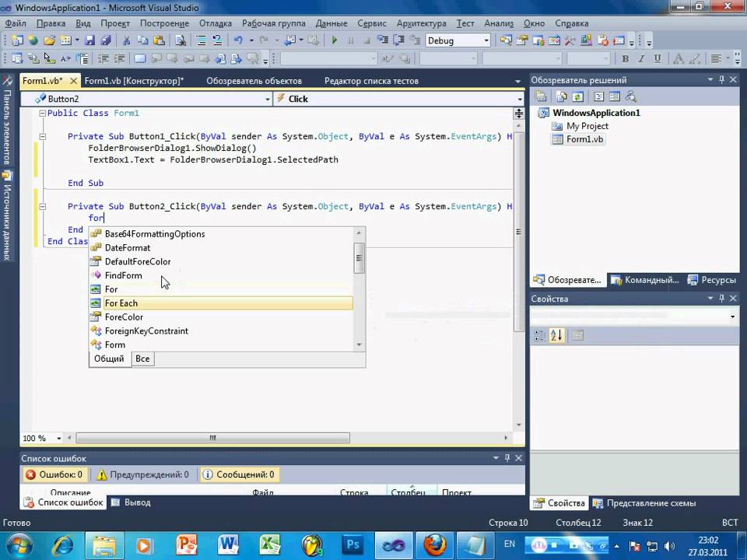747x560 pixels.
Task: Select FindForm in IntelliSense list
Action: (222, 275)
